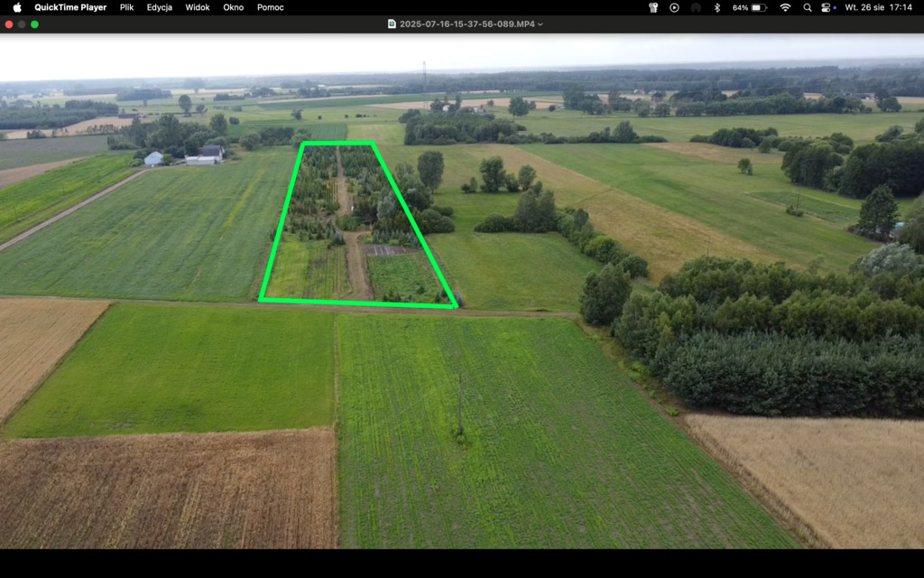Open the QuickTime Player app menu

[70, 7]
